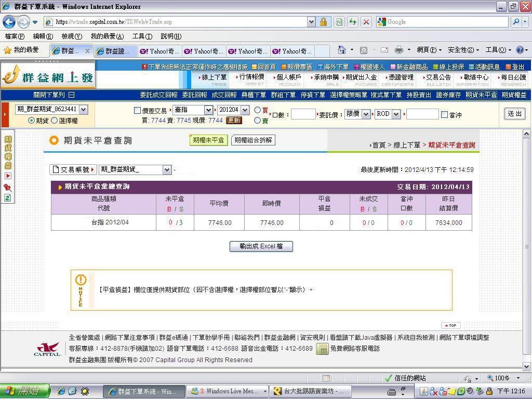Click the price input field after ROD
The height and width of the screenshot is (399, 532).
pos(422,114)
